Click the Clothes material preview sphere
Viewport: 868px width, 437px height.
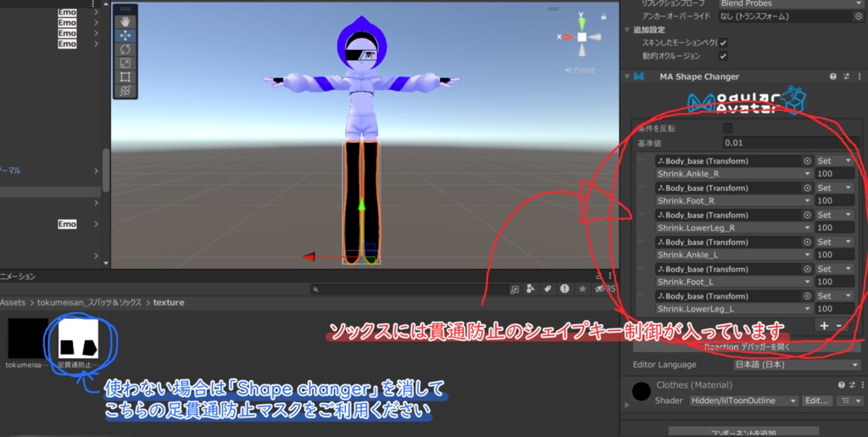[x=641, y=391]
